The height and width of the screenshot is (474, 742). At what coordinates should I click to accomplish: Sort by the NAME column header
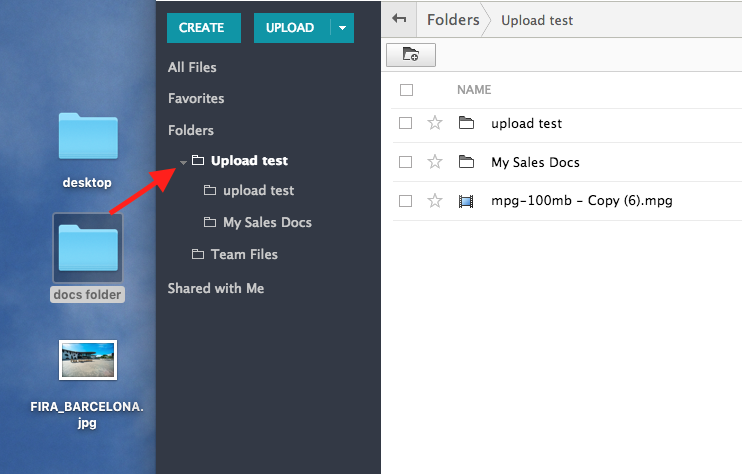(x=474, y=90)
